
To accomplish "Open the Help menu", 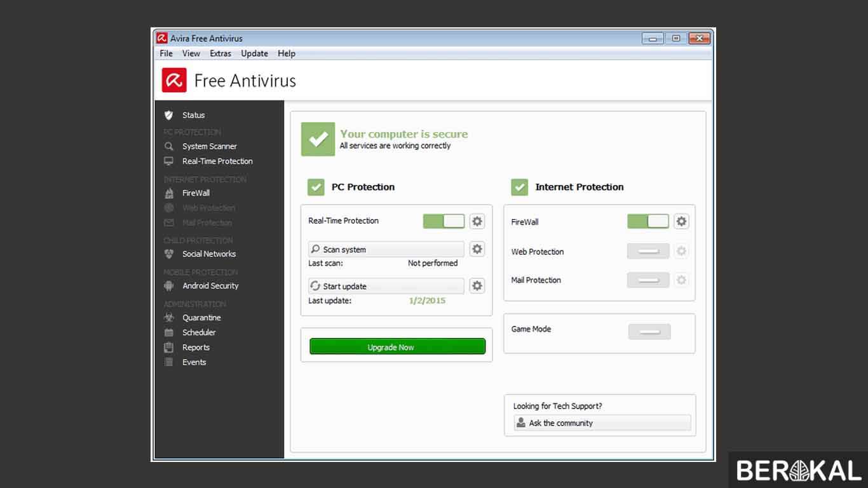I will 287,53.
